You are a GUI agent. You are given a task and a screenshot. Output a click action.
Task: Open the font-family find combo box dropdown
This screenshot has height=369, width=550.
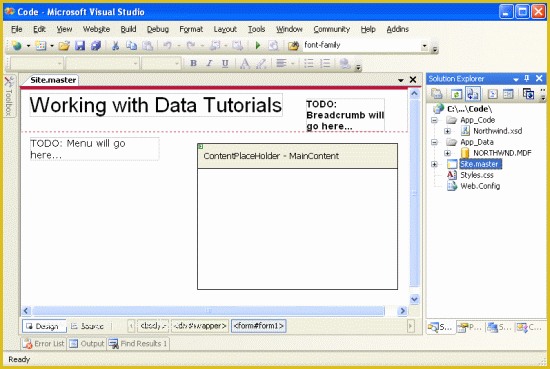[x=424, y=46]
